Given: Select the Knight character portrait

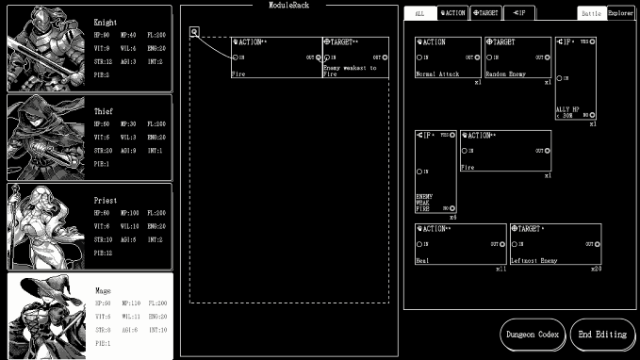Looking at the screenshot, I should click(x=47, y=48).
